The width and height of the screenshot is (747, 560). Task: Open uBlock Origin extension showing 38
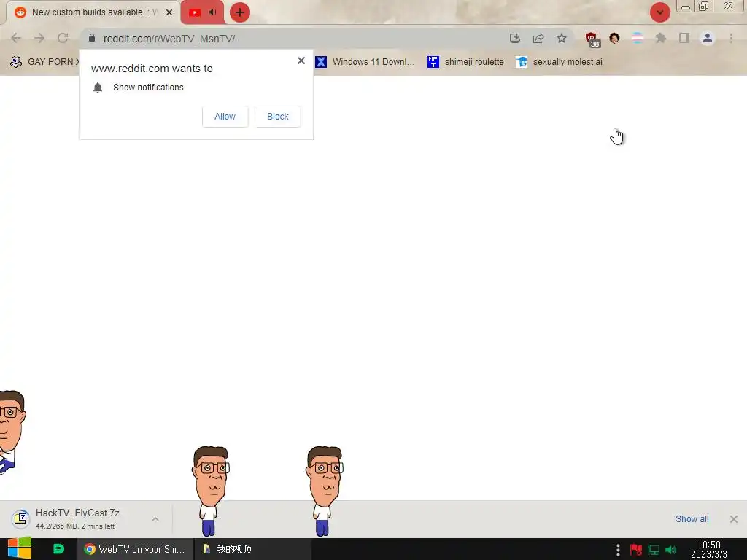click(x=592, y=39)
